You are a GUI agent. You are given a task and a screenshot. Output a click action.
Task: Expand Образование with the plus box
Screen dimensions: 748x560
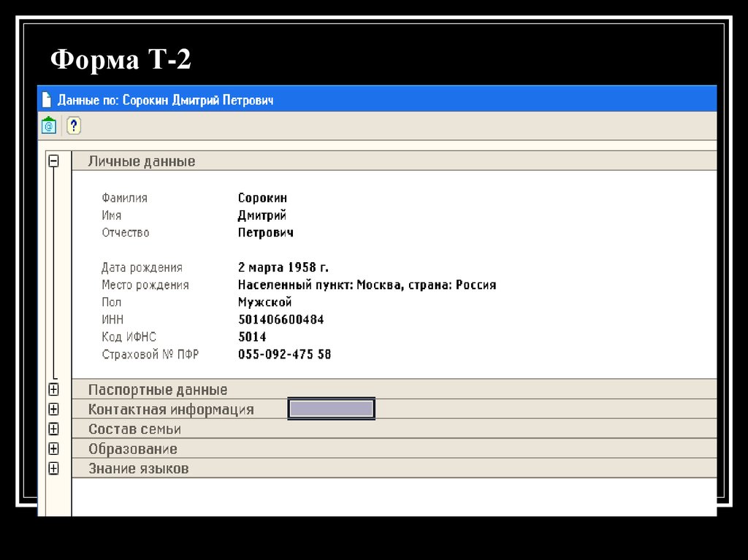click(54, 448)
